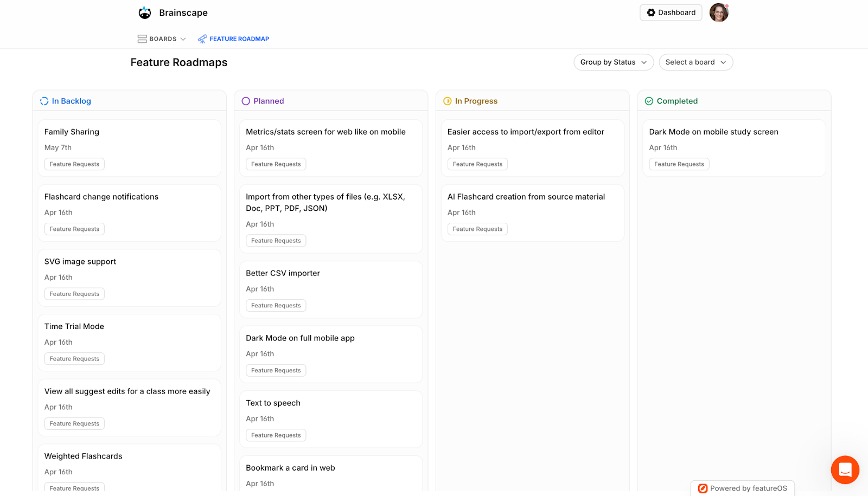Open the Group by Status dropdown
Image resolution: width=868 pixels, height=496 pixels.
(x=614, y=62)
